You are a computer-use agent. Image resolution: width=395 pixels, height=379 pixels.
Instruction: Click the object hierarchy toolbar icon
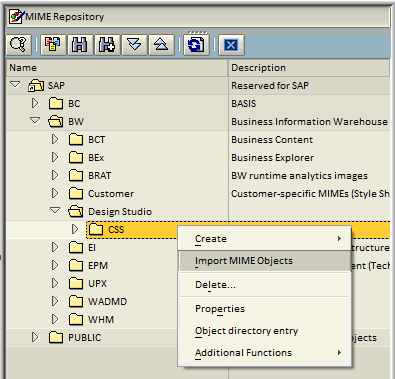(x=53, y=44)
